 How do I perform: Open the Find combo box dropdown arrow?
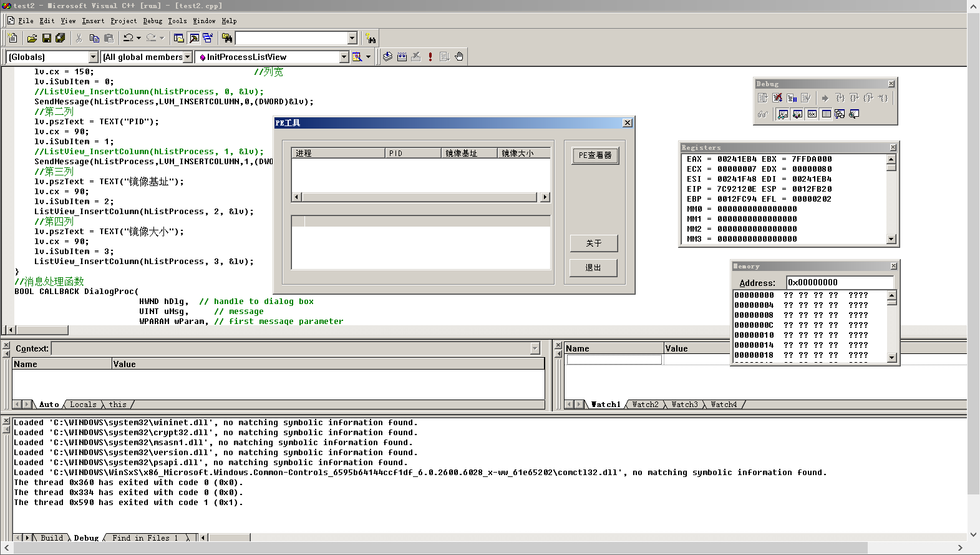tap(352, 38)
